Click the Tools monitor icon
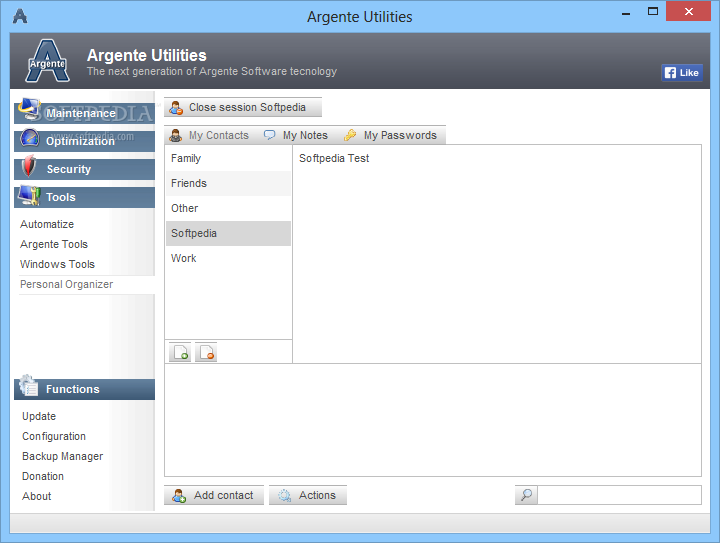The height and width of the screenshot is (543, 720). pyautogui.click(x=29, y=195)
